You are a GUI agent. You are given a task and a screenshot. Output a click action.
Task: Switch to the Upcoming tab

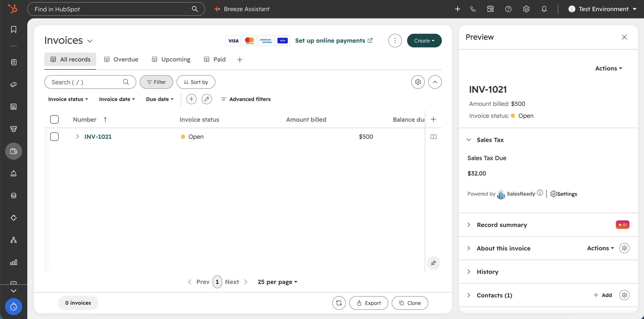click(171, 59)
